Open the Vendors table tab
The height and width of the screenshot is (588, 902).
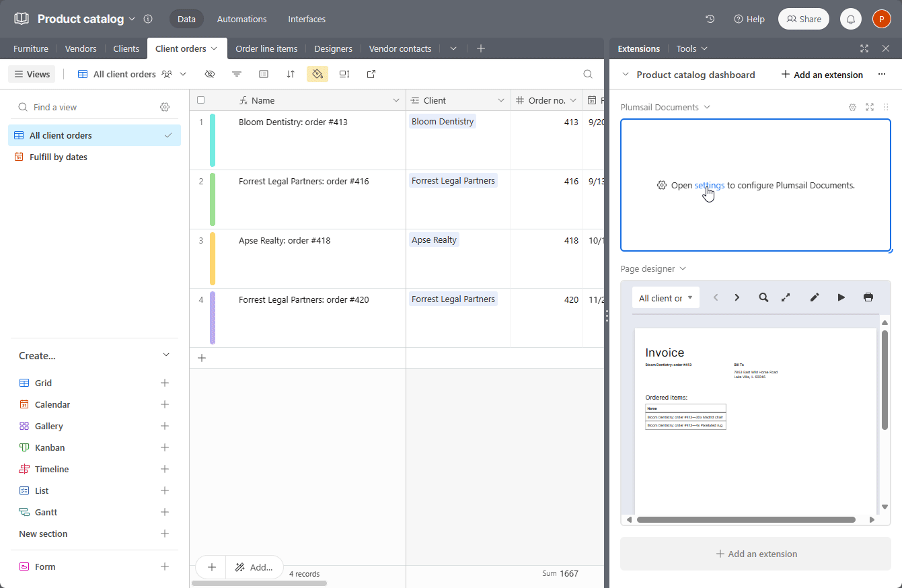[x=81, y=48]
